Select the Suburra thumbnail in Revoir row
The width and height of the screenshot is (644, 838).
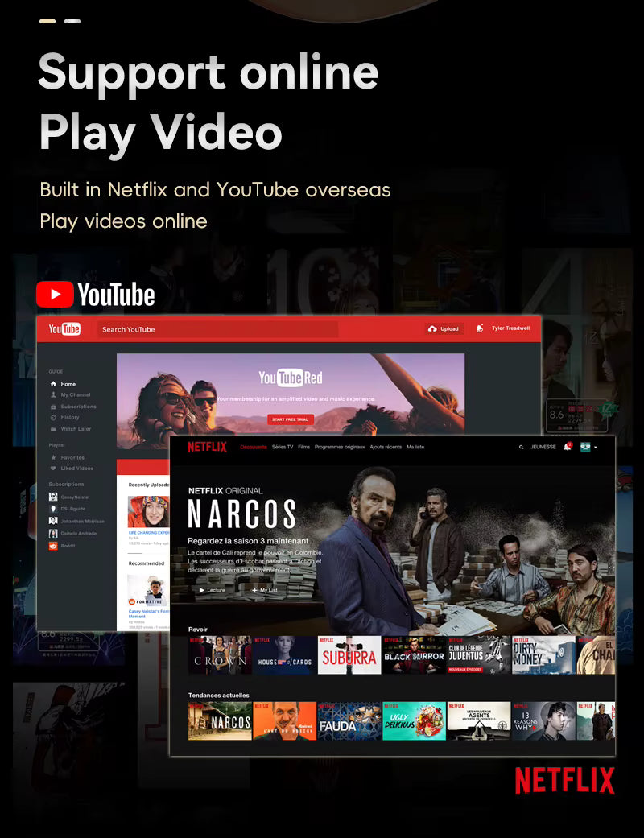(349, 655)
